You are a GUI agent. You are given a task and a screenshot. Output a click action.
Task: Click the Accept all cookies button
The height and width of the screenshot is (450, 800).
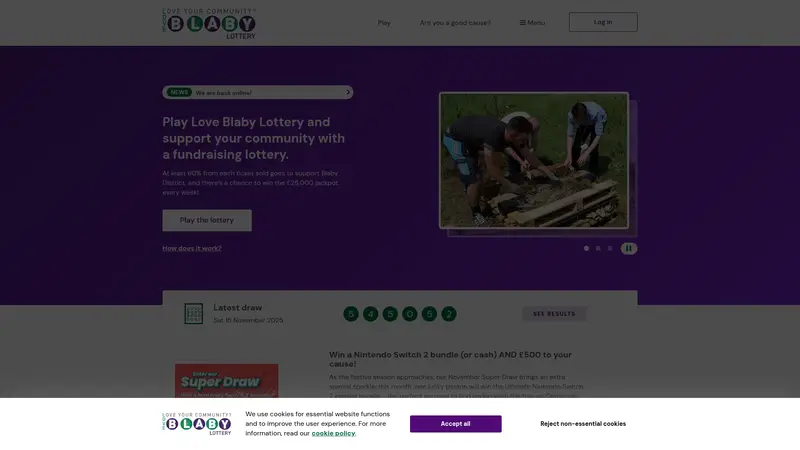click(456, 424)
